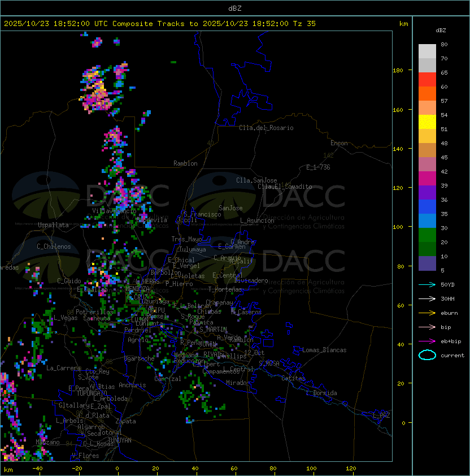
Task: Click the TUPUNGATO label
Action: pyautogui.click(x=92, y=393)
